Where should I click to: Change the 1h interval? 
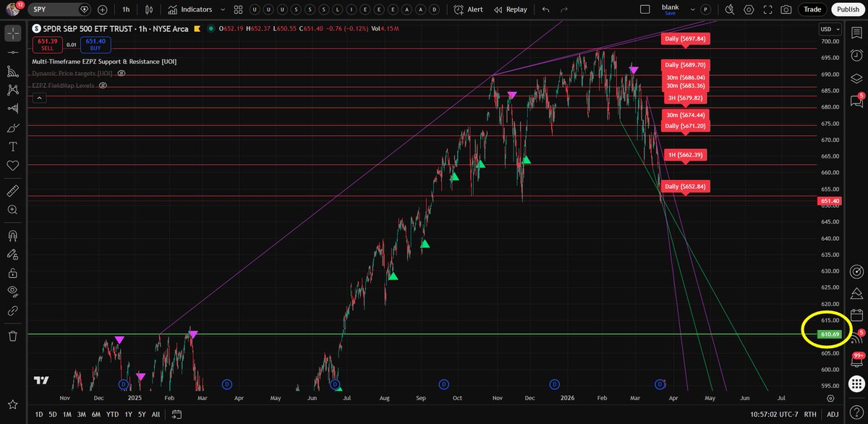point(126,9)
